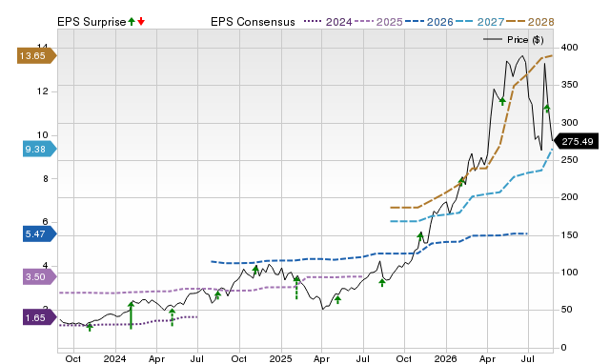Click the 400 label on the price axis
The width and height of the screenshot is (610, 364).
(x=570, y=48)
